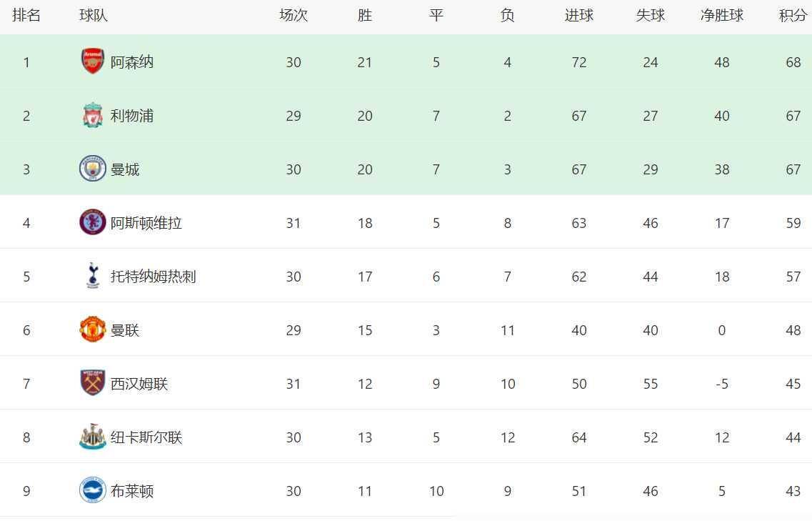Click the Aston Villa crest icon

pos(93,222)
